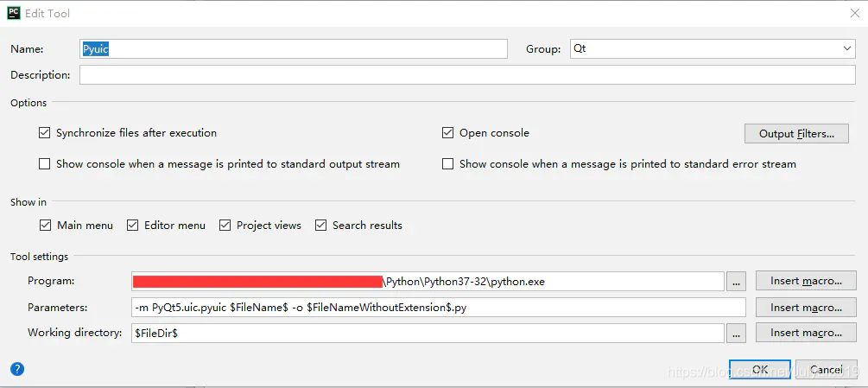868x388 pixels.
Task: Uncheck the Open console checkbox
Action: click(x=448, y=133)
